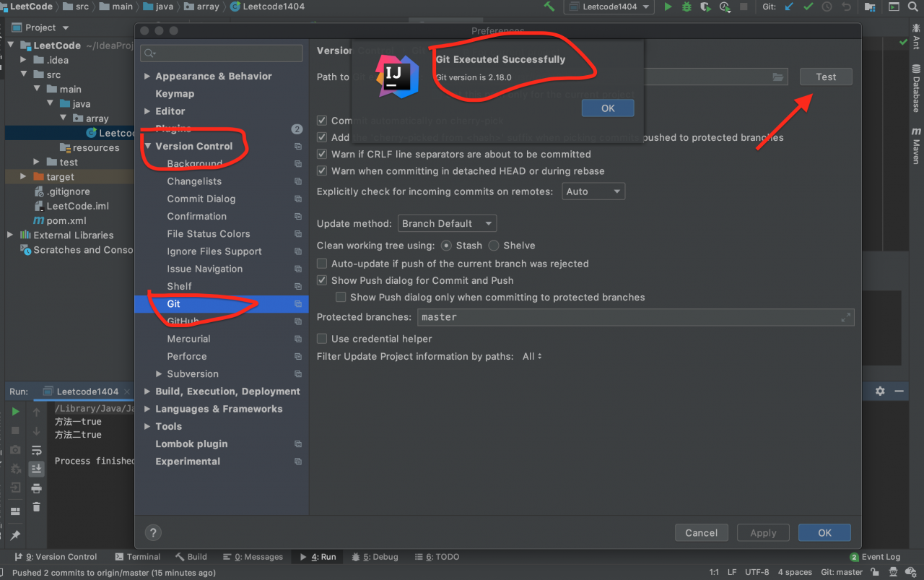The width and height of the screenshot is (924, 580).
Task: Click the Test button for Git path
Action: (826, 77)
